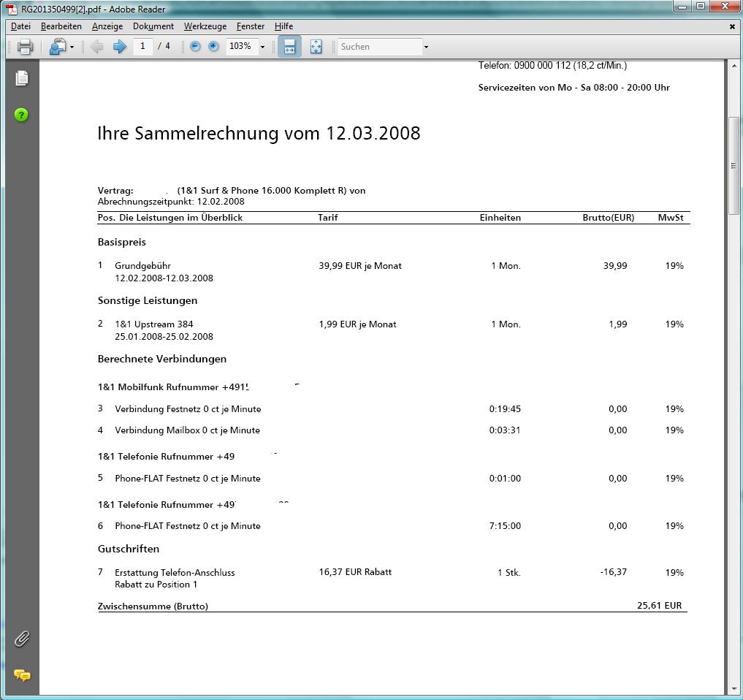Click the 'Tarif' column header
The image size is (743, 700).
pyautogui.click(x=328, y=218)
